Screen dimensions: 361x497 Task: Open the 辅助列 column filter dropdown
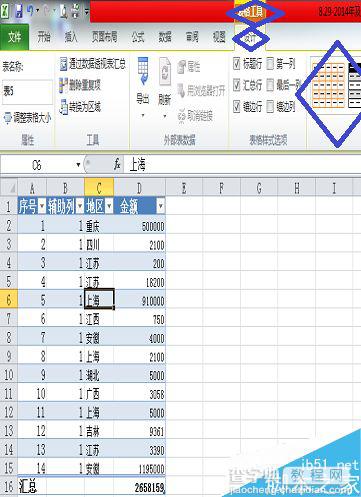tap(80, 207)
